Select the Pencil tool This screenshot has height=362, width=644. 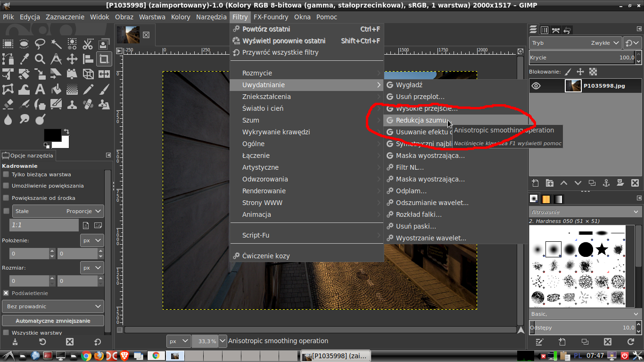point(88,89)
